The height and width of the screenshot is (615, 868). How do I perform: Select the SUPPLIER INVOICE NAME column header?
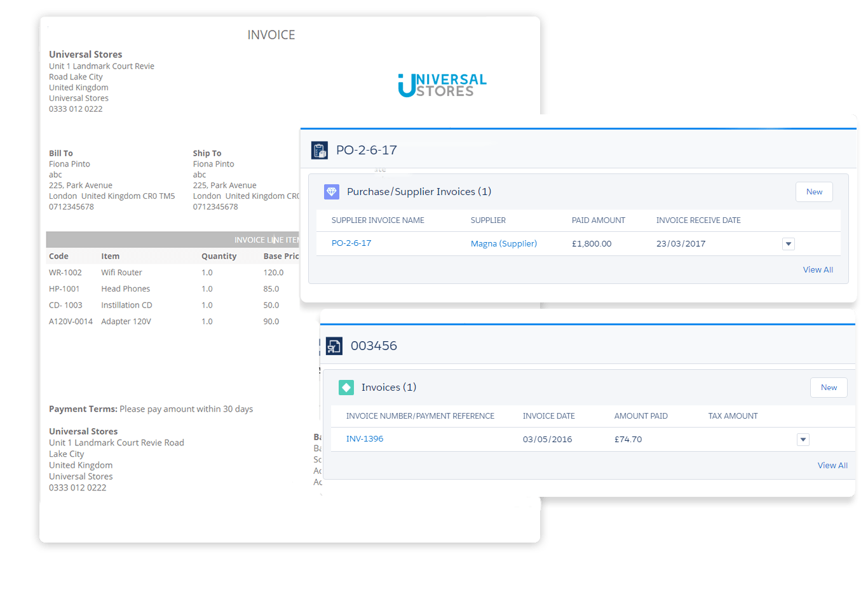378,220
